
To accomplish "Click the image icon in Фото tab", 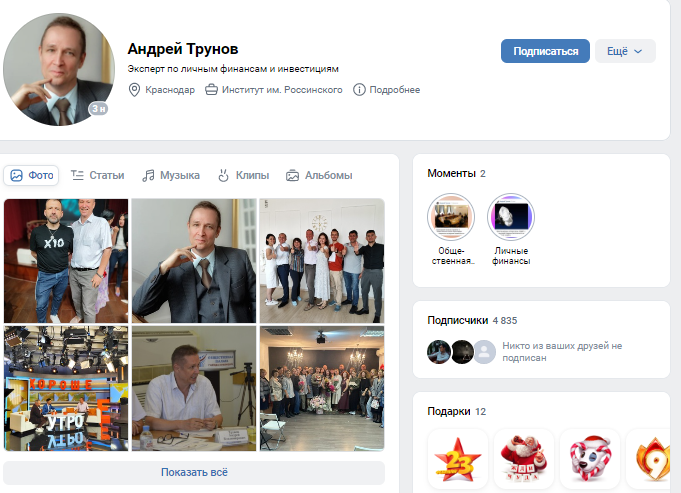I will [x=17, y=175].
